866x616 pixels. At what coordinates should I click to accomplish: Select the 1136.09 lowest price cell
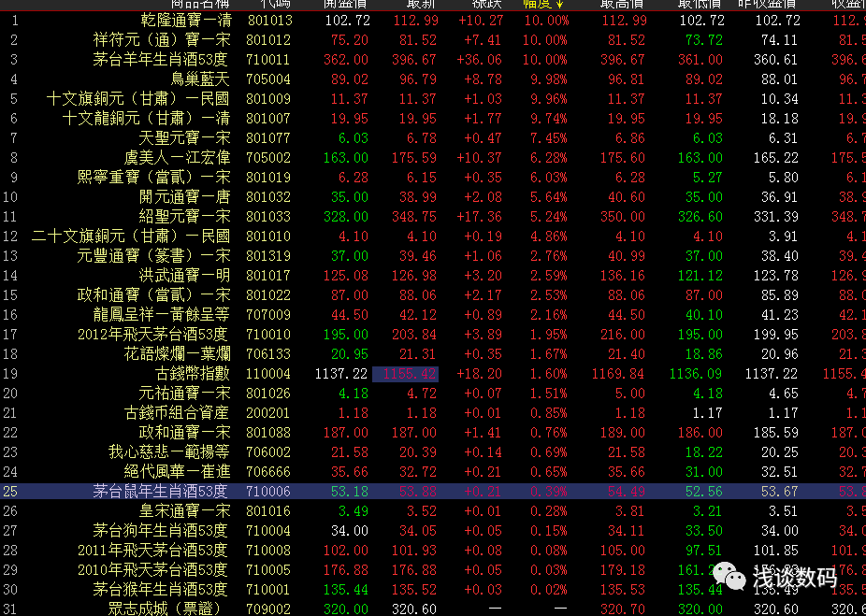click(696, 374)
